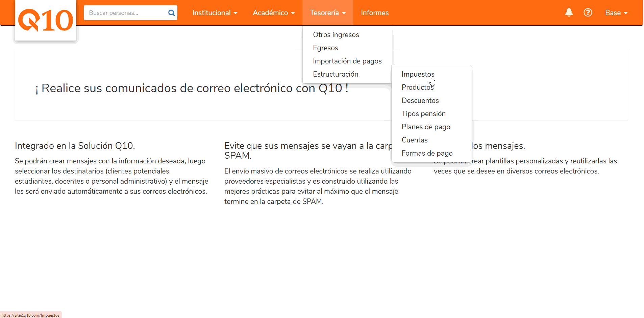Open Importación de pagos

pyautogui.click(x=347, y=61)
